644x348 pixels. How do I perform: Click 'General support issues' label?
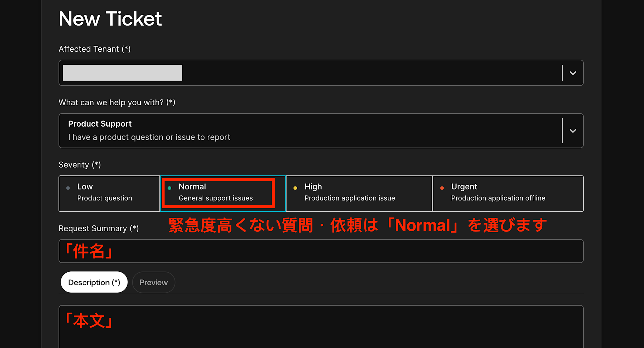point(215,198)
